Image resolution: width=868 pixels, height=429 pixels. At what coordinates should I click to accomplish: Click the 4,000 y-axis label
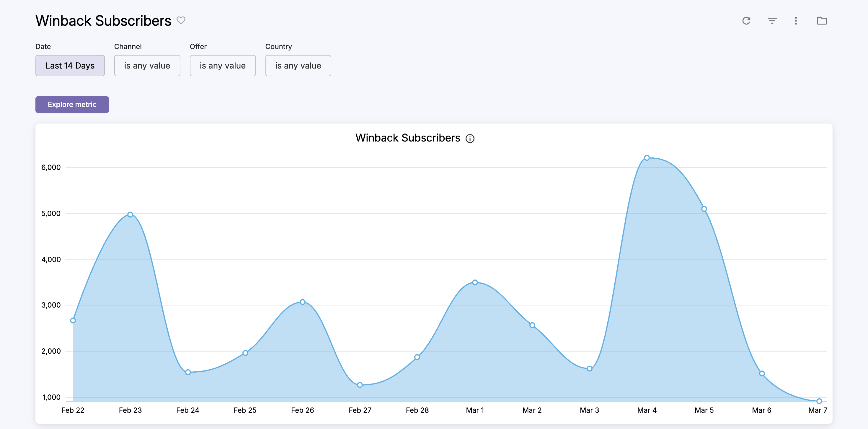coord(51,259)
